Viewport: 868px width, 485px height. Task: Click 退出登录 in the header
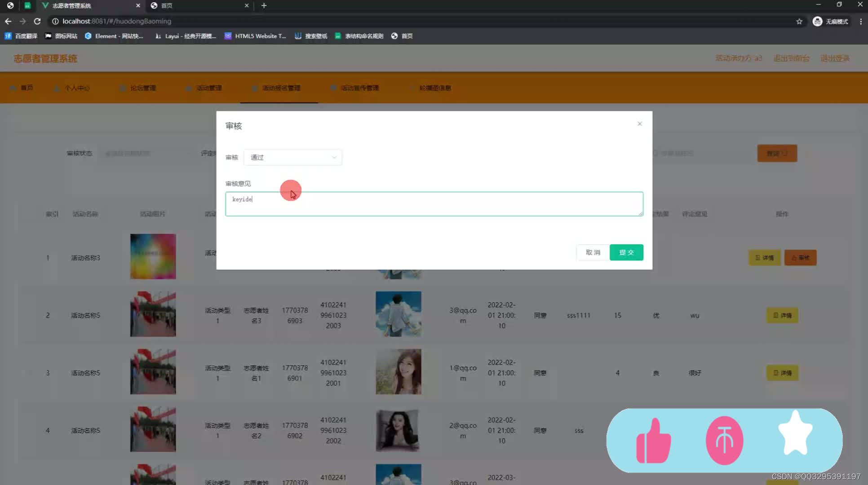[x=835, y=58]
